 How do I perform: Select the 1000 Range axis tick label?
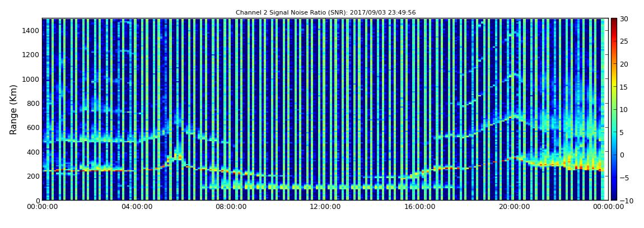pyautogui.click(x=31, y=80)
